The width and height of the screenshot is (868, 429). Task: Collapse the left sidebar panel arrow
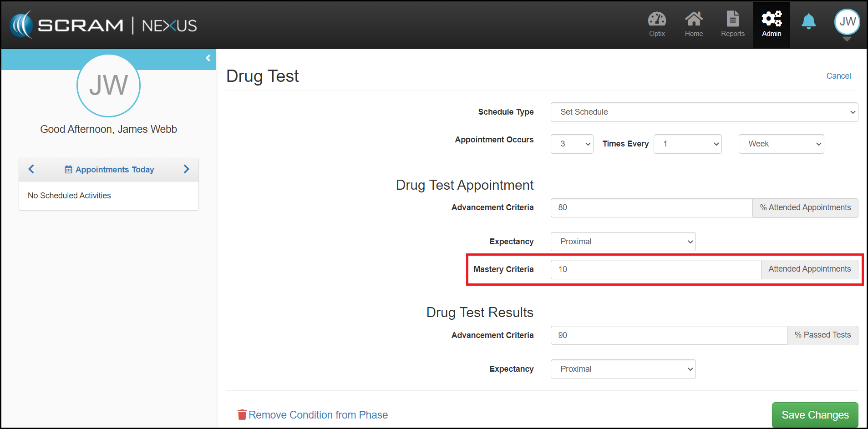pyautogui.click(x=208, y=58)
